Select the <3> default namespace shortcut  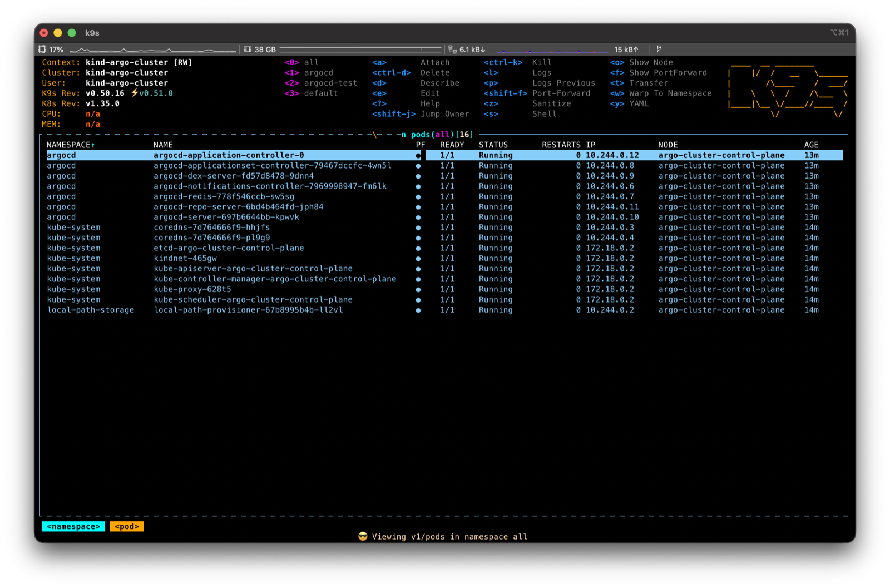(311, 93)
